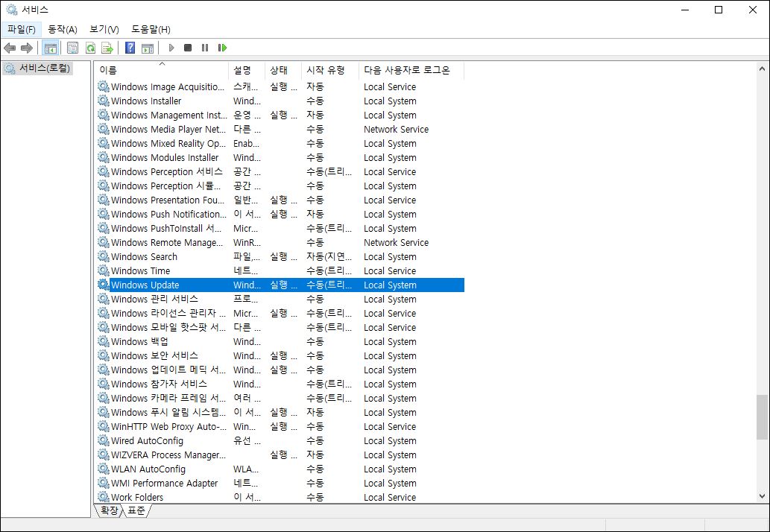Select Windows Presentation Foundation service

(x=280, y=200)
